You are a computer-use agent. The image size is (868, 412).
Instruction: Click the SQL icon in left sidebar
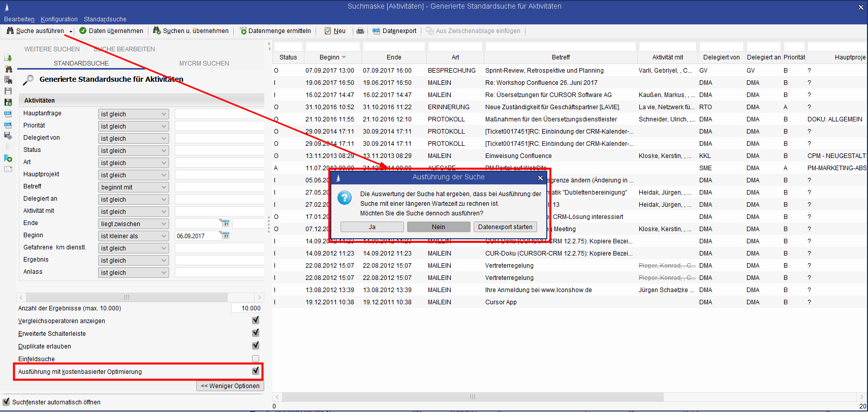8,124
